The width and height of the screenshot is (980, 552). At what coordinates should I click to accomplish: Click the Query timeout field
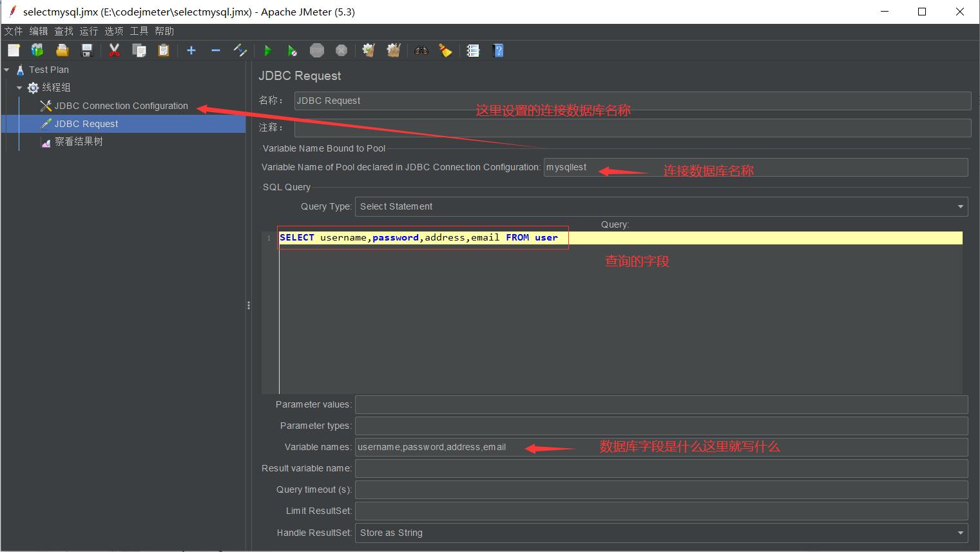pyautogui.click(x=662, y=489)
